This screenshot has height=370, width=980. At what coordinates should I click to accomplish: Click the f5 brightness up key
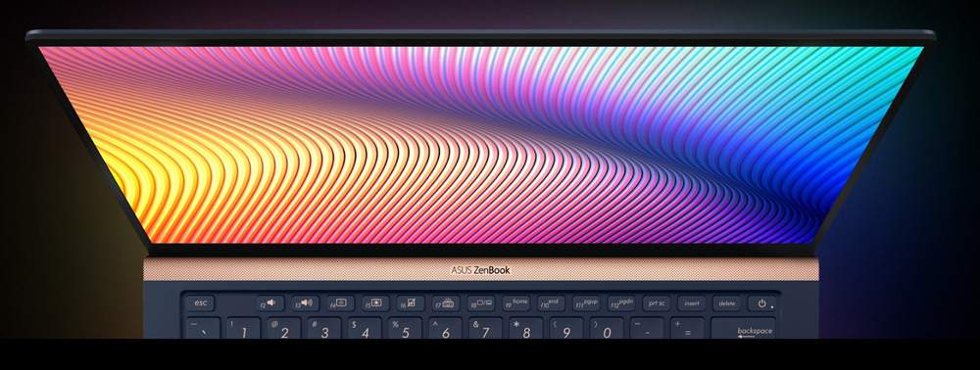[x=375, y=303]
